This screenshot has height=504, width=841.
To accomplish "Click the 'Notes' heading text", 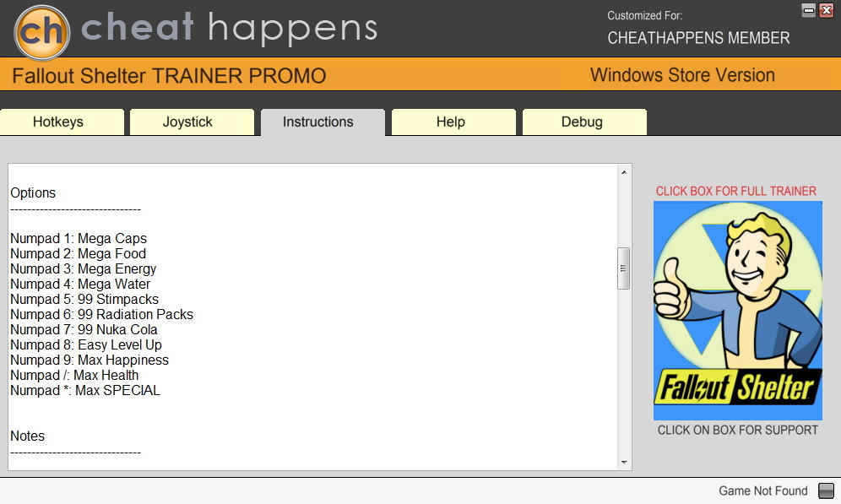I will pyautogui.click(x=27, y=436).
